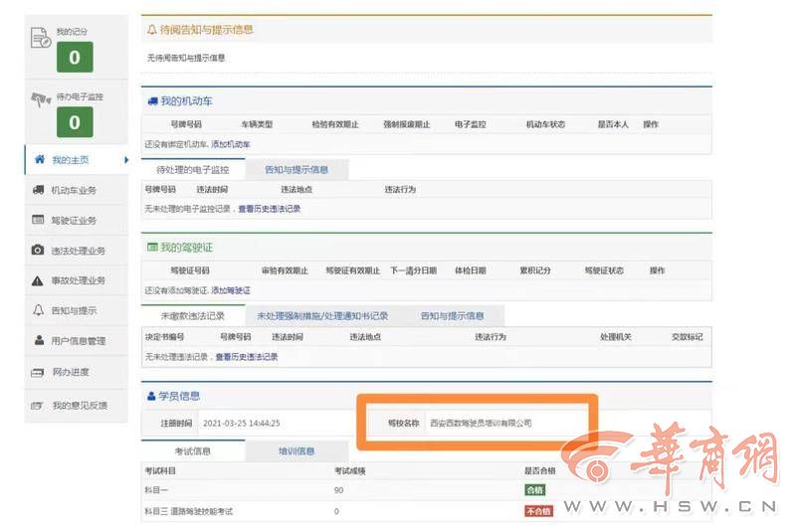Switch to 告知与提示信息 tab under 我的机动车
796x532 pixels.
click(297, 169)
